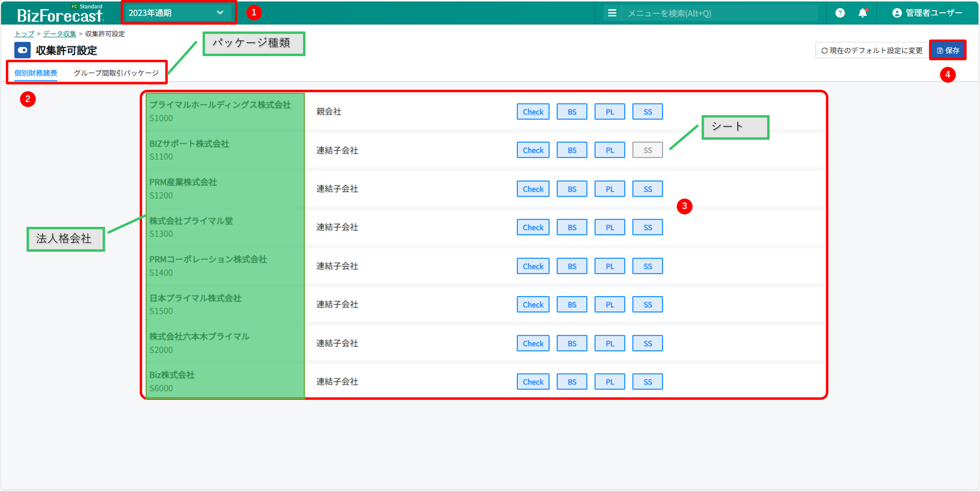Follow the データ収集 breadcrumb link
Image resolution: width=980 pixels, height=492 pixels.
pos(60,34)
